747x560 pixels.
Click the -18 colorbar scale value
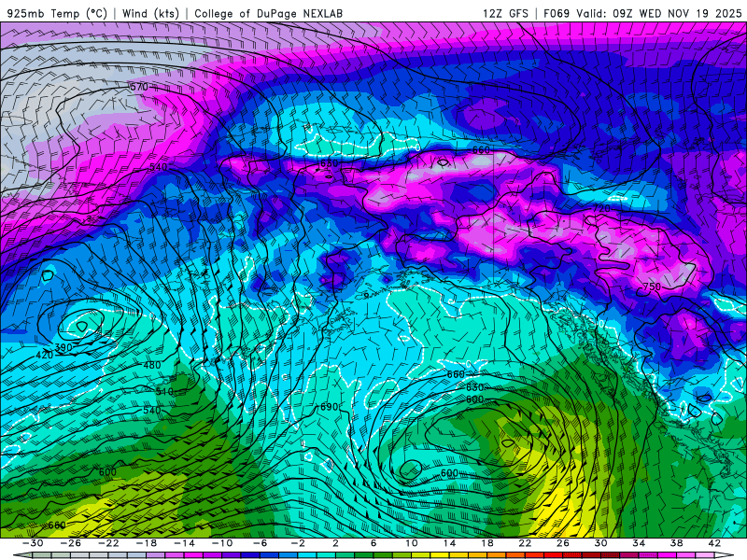click(x=147, y=543)
